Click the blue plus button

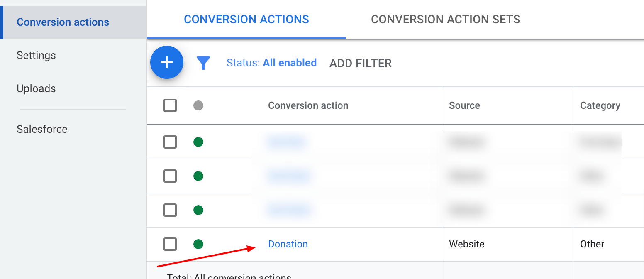click(167, 62)
